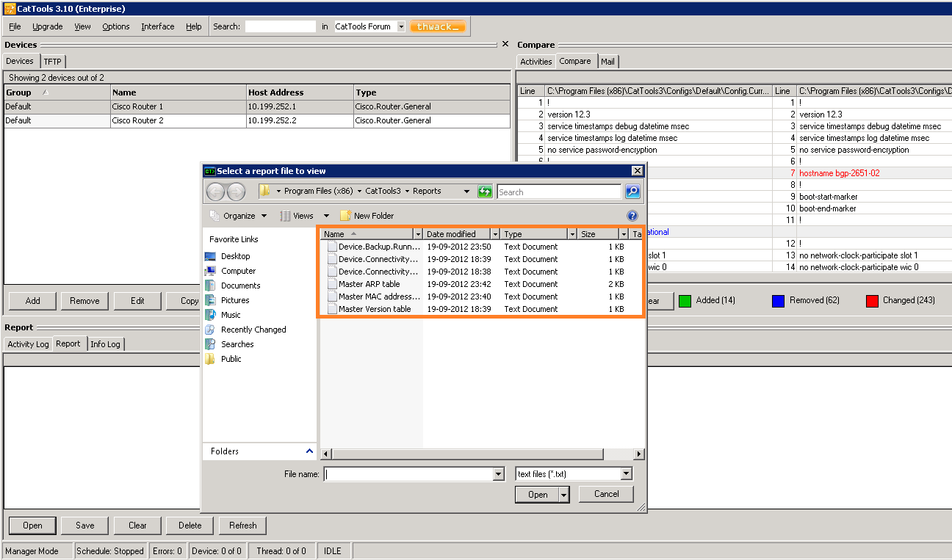The height and width of the screenshot is (560, 952).
Task: Click the Group column header in Devices
Action: (x=57, y=92)
